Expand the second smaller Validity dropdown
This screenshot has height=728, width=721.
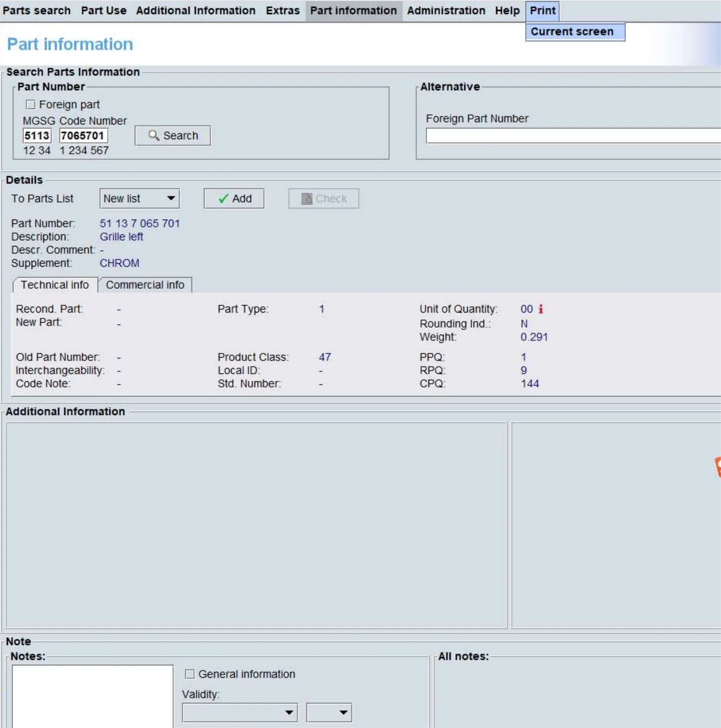click(x=329, y=712)
